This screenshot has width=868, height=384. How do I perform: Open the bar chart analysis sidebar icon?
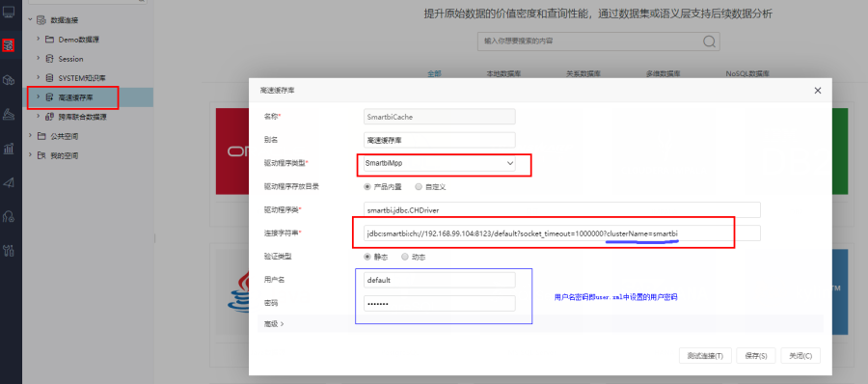click(x=9, y=149)
